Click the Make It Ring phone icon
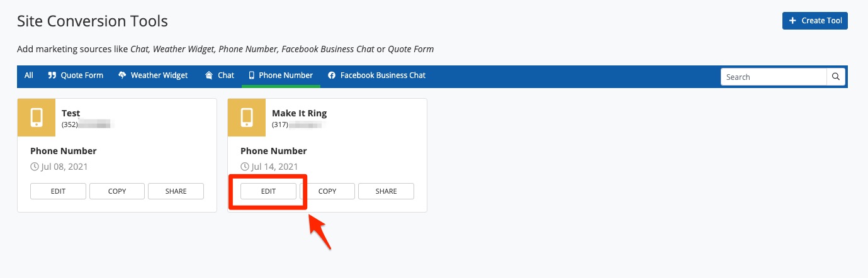This screenshot has height=278, width=868. click(247, 118)
